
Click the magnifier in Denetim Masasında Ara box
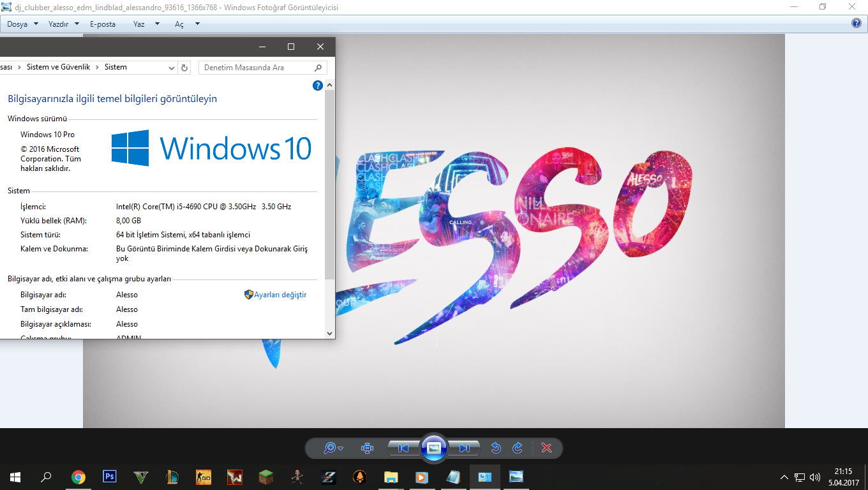coord(318,68)
